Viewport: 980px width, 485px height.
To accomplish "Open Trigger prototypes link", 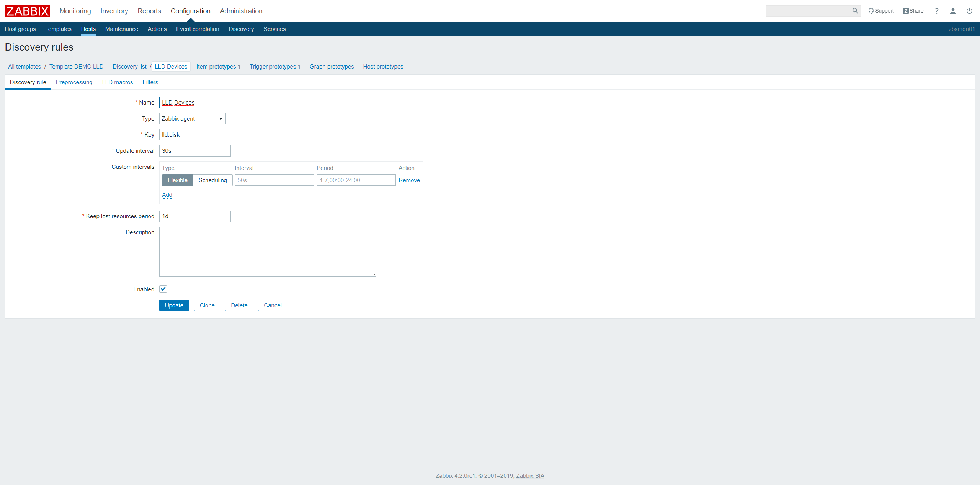I will click(273, 67).
